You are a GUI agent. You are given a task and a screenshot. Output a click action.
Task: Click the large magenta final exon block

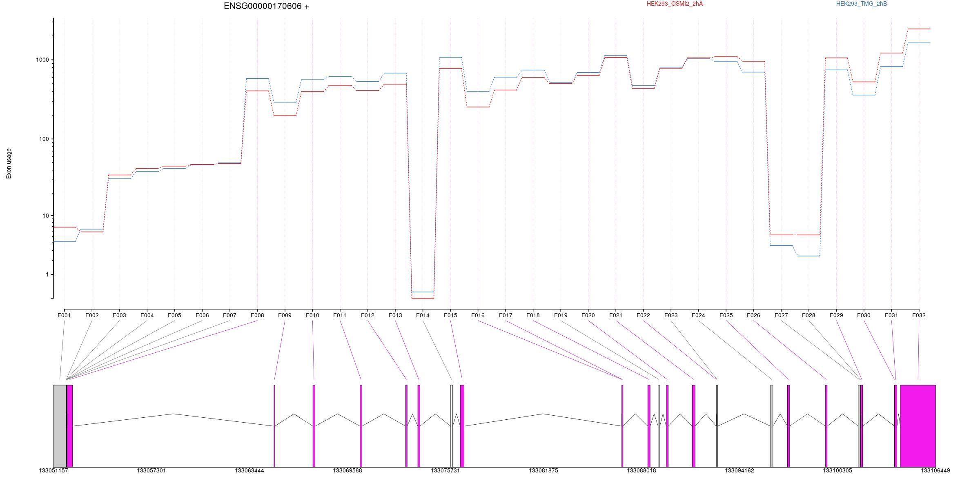pos(918,426)
